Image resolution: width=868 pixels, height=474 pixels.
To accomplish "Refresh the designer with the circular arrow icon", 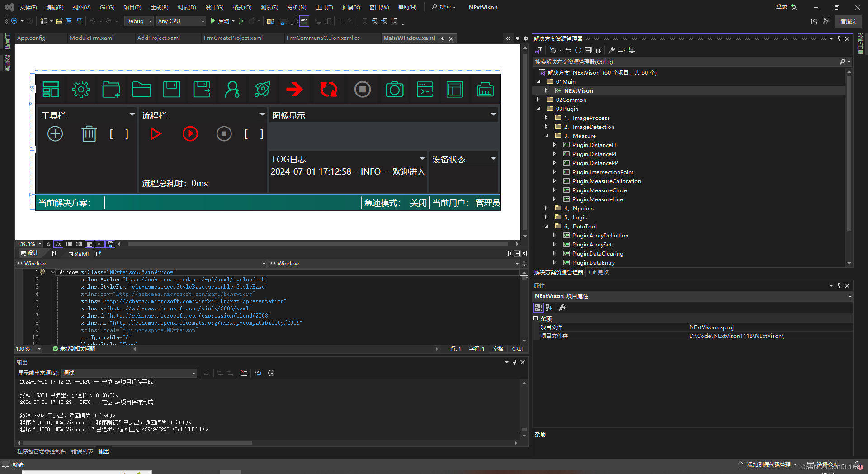I will [48, 244].
